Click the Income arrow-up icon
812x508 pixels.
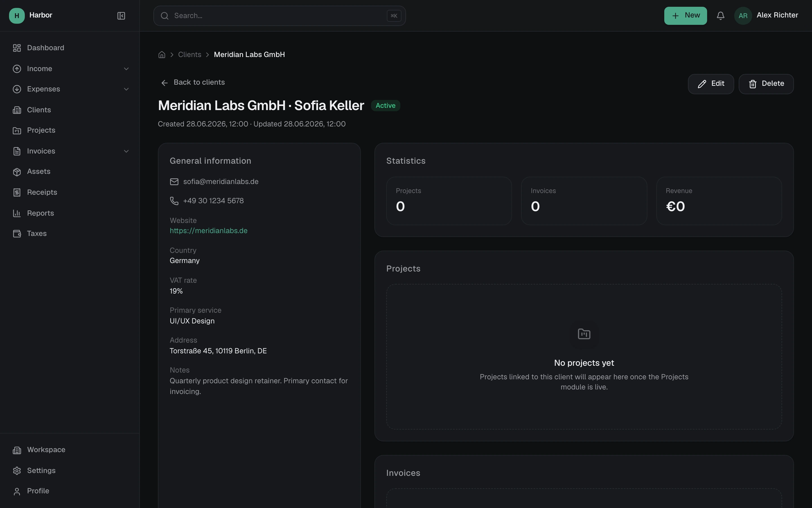(17, 69)
